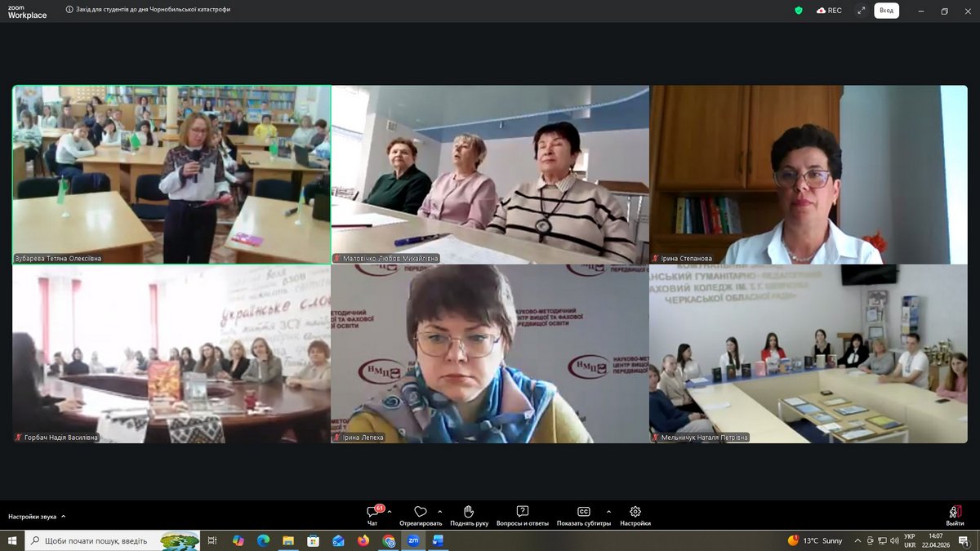Click the cloud REC recording indicator

pos(829,11)
